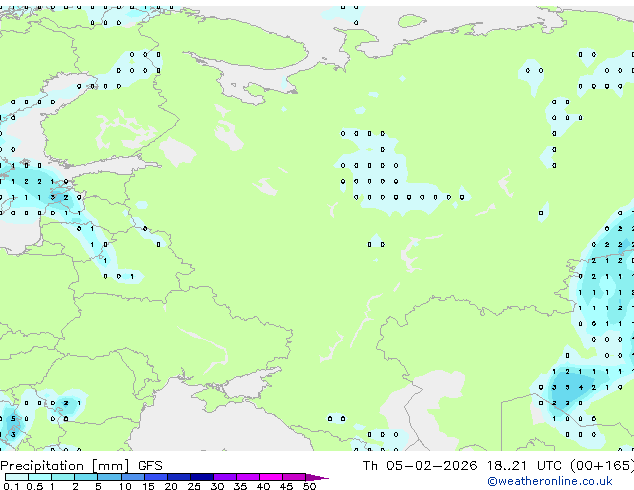Click the legend swatch between 10 and 15
Viewport: 634px width, 490px height.
133,477
